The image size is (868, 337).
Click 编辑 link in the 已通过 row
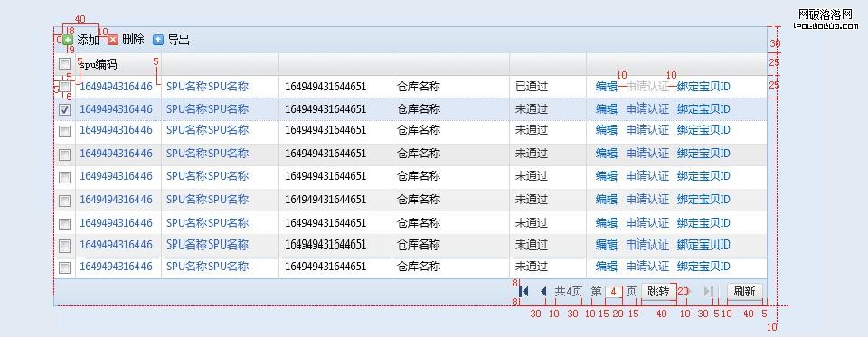(606, 87)
